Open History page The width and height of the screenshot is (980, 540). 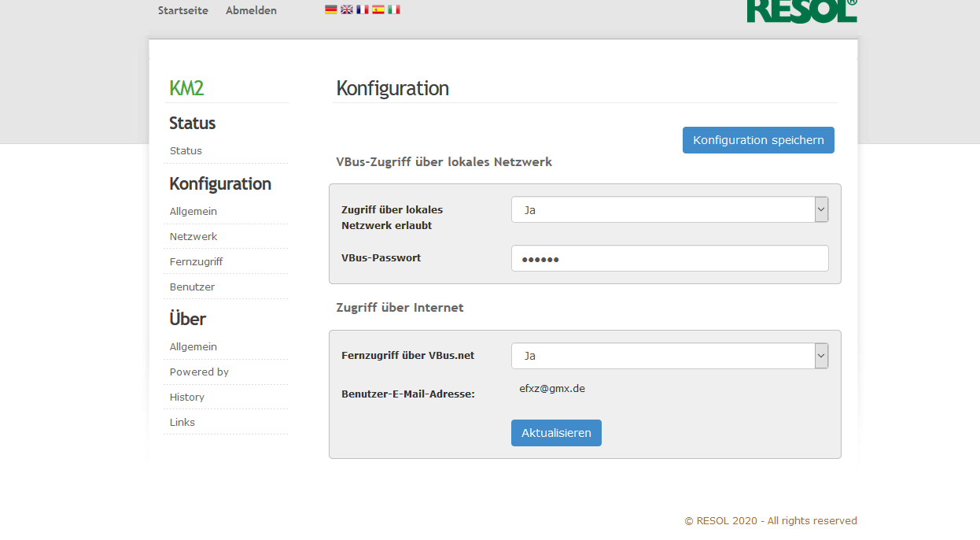click(187, 398)
